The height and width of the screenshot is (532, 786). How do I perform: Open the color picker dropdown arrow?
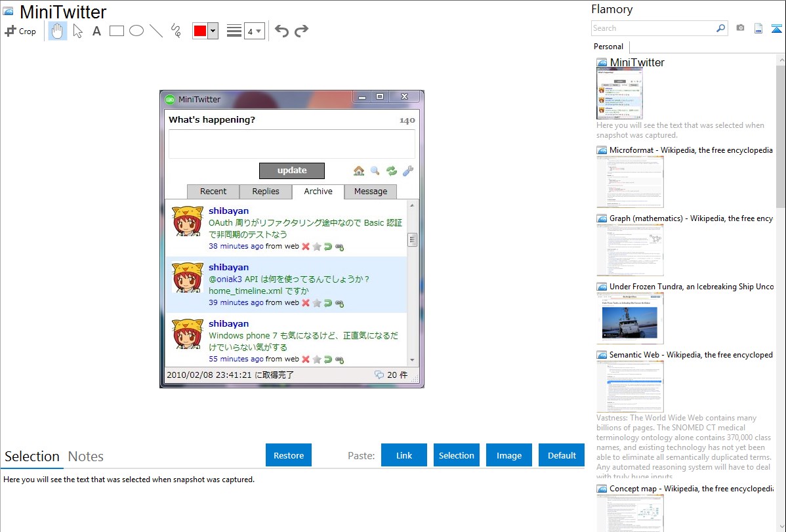[x=213, y=31]
